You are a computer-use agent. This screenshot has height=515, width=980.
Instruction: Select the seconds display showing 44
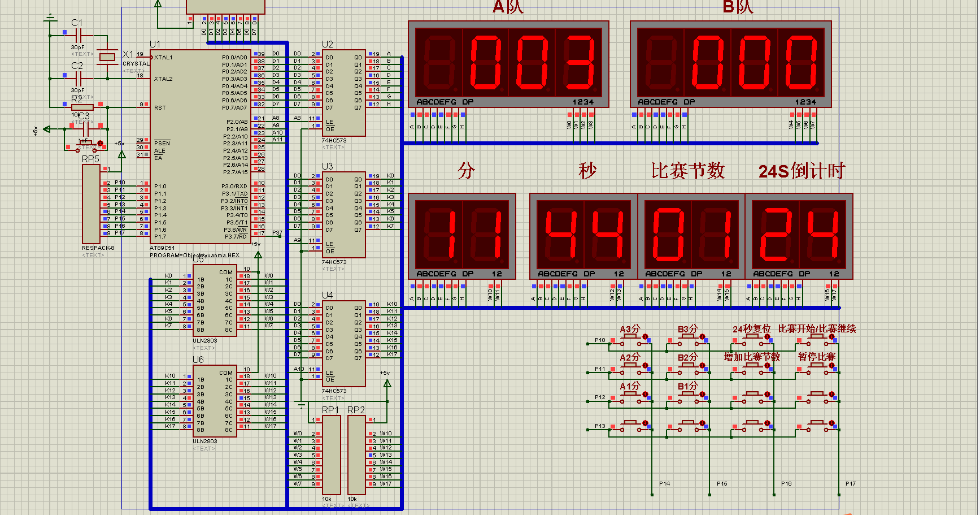coord(583,236)
